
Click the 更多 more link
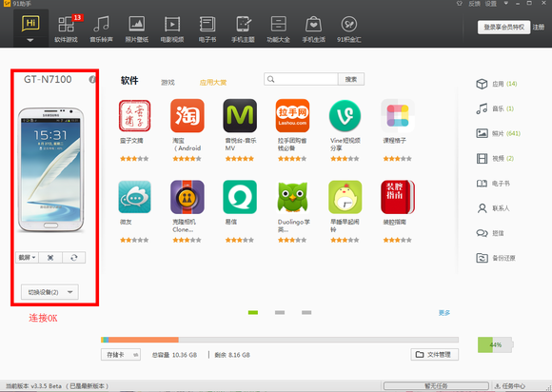444,312
